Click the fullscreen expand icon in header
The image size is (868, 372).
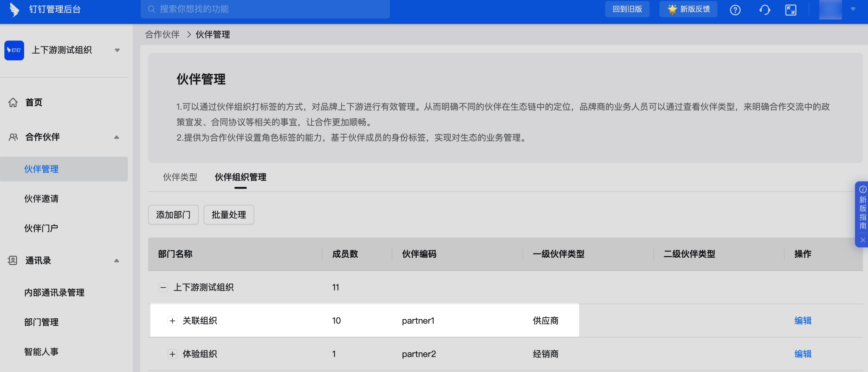(791, 10)
